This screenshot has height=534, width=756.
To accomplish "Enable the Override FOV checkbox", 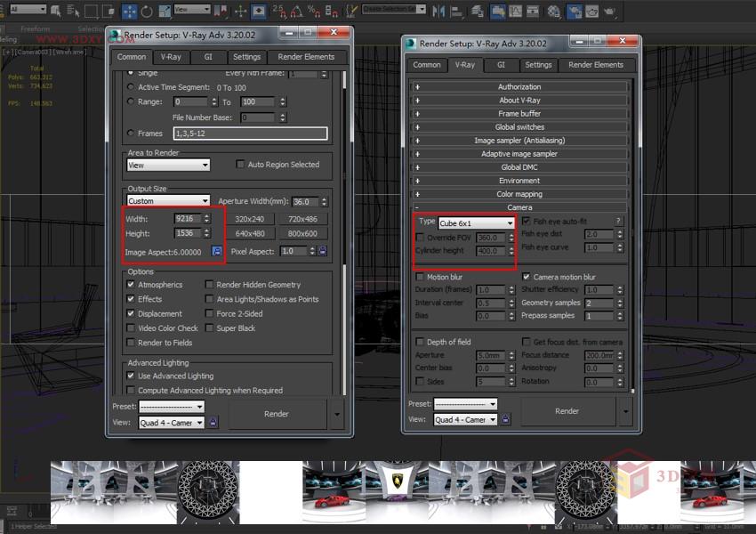I will click(x=418, y=236).
